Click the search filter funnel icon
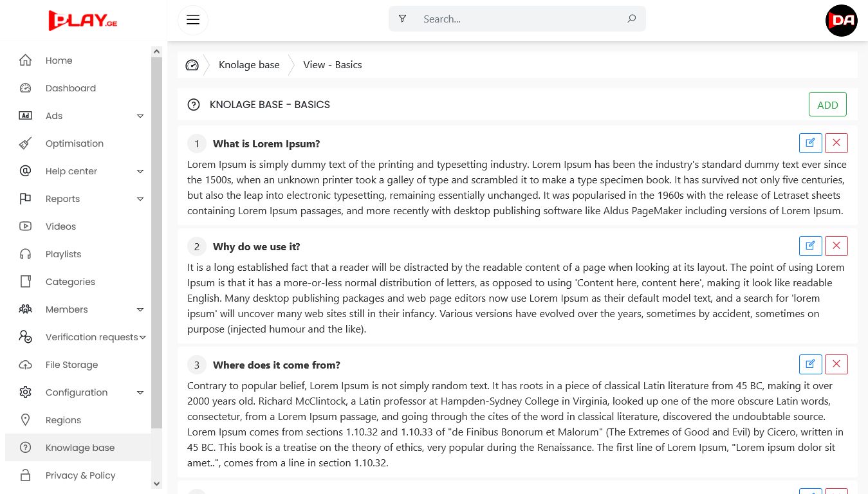This screenshot has height=494, width=868. (x=402, y=19)
